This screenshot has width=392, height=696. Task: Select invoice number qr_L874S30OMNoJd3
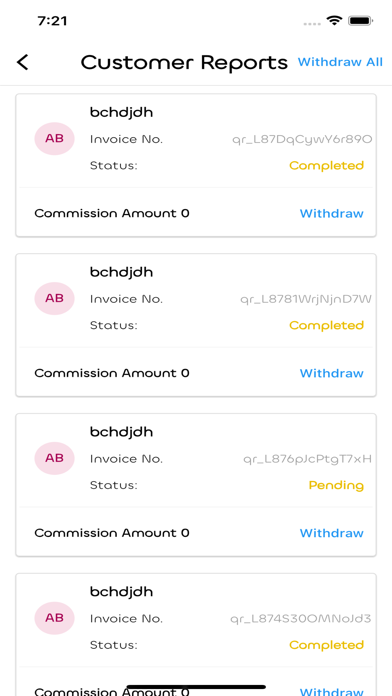(301, 619)
